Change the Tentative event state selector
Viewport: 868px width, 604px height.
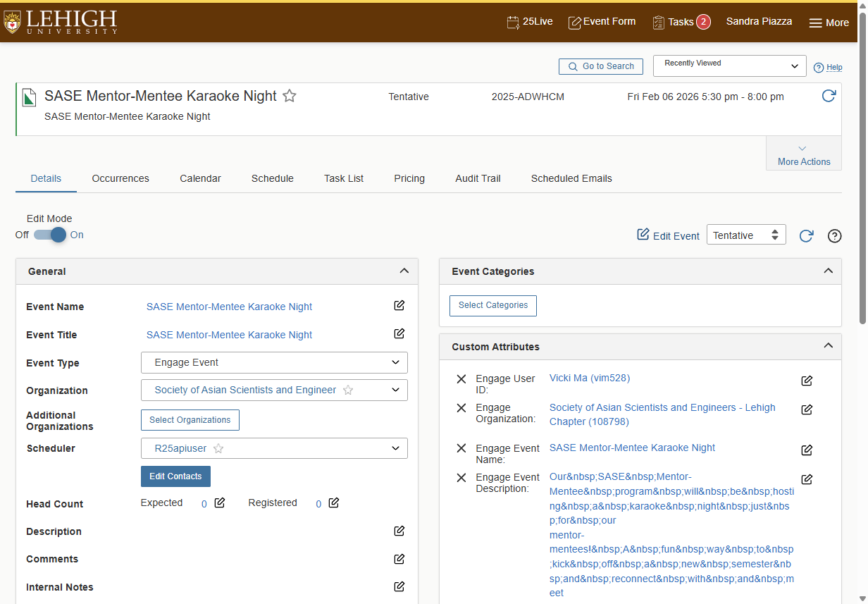tap(746, 235)
